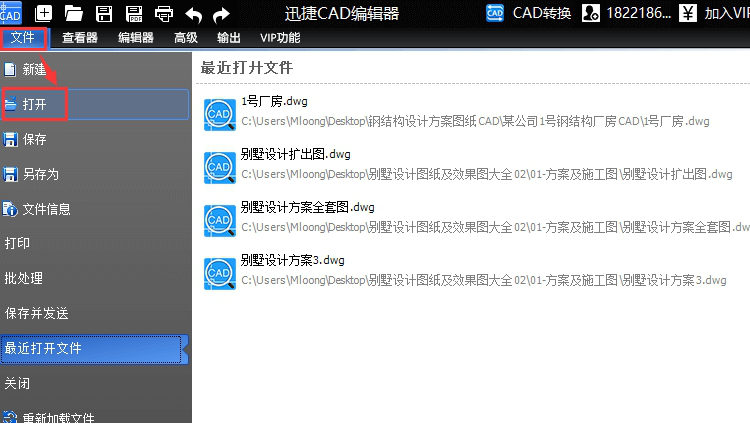Select 保存 in the file menu
The image size is (750, 439).
pos(95,139)
